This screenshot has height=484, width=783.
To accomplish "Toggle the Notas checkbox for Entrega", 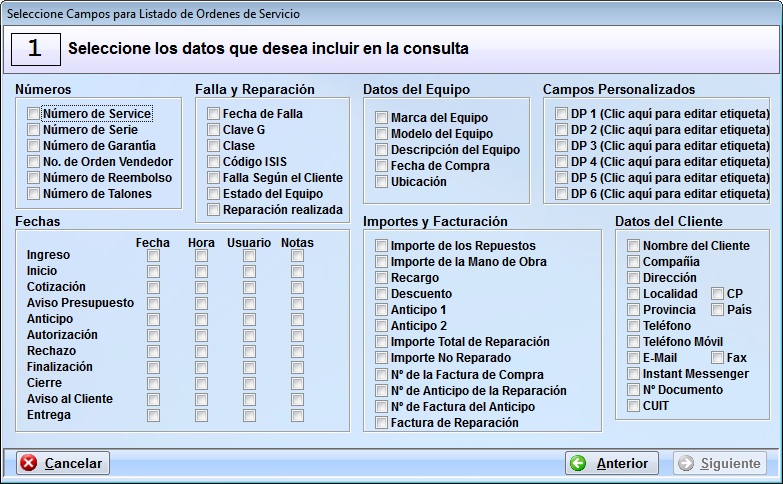I will coord(297,415).
